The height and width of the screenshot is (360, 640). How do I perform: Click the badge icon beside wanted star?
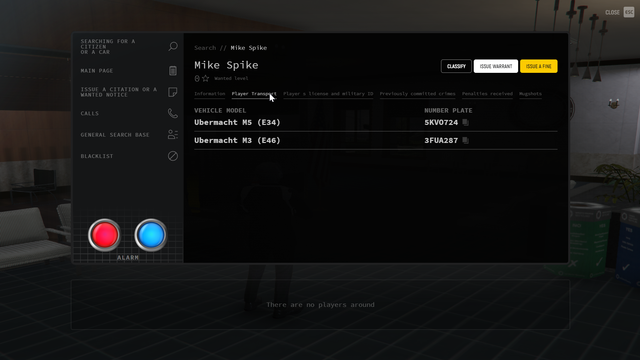click(197, 78)
